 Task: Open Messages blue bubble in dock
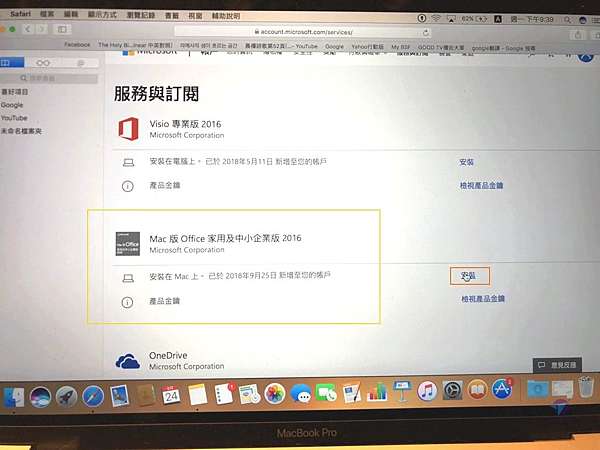coord(301,393)
